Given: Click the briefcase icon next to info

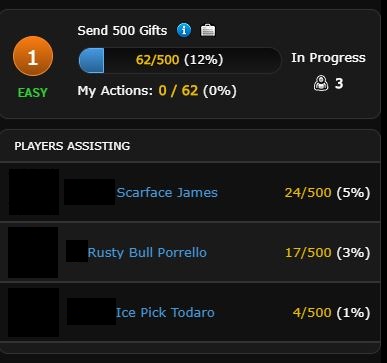Looking at the screenshot, I should click(x=208, y=30).
